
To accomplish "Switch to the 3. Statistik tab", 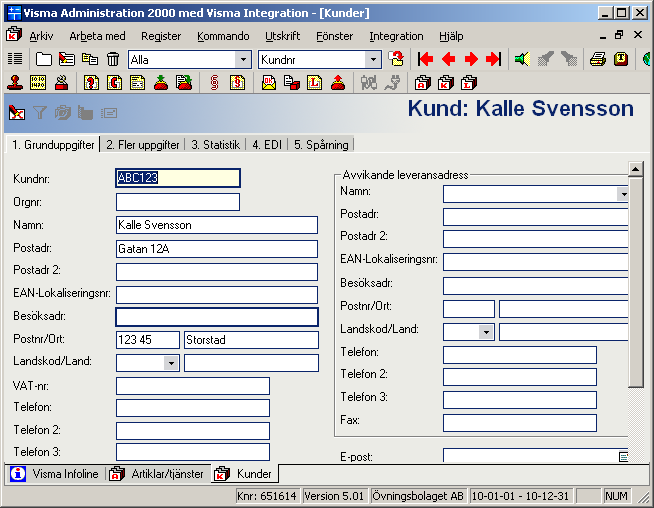I will (216, 145).
